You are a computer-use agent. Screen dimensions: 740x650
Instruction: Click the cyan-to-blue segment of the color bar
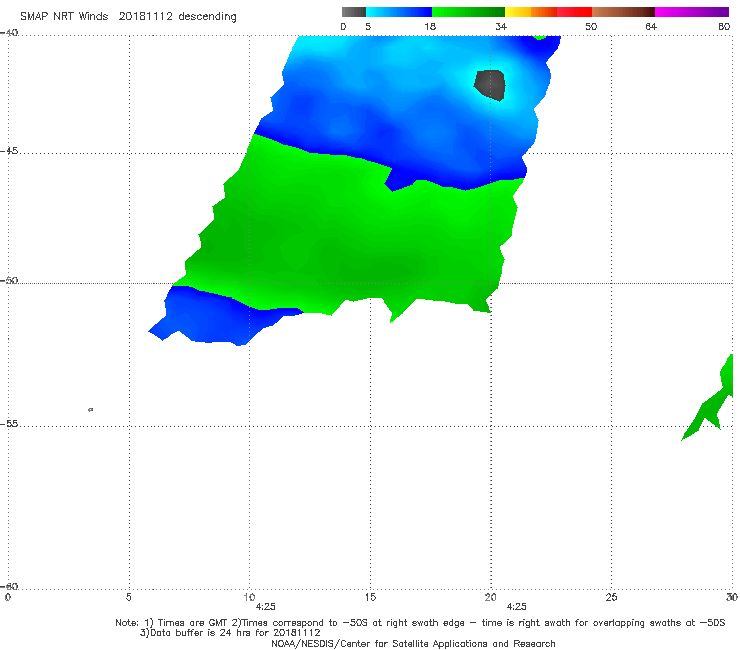[399, 12]
